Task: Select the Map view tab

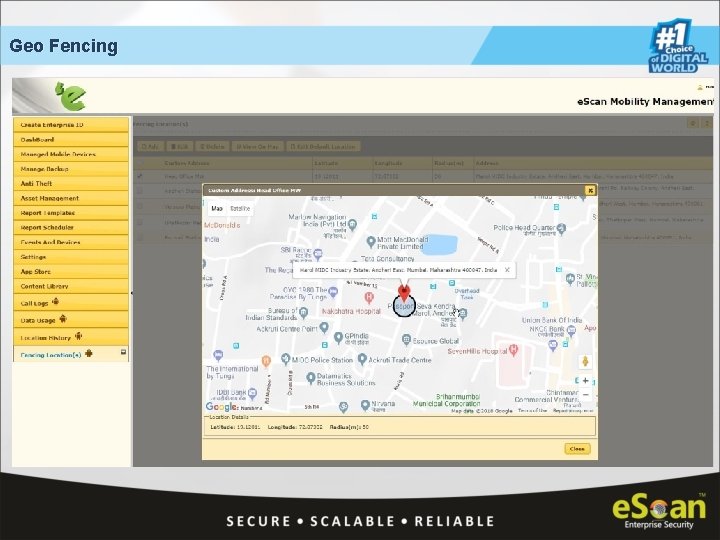Action: coord(217,208)
